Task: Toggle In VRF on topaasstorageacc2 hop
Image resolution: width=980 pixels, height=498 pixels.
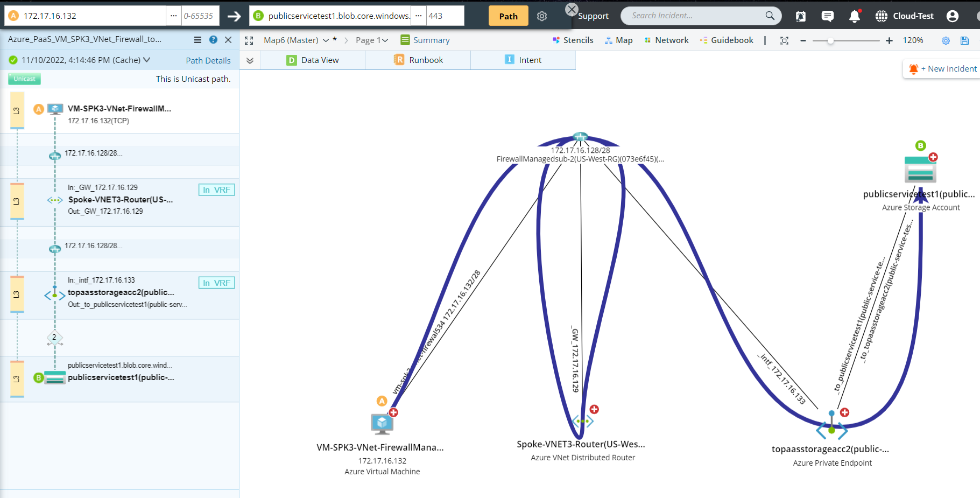Action: click(x=217, y=283)
